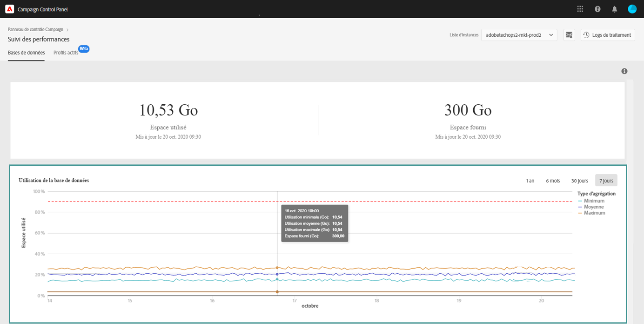Open the instance list dropdown adobetechops2-mkt-prod2
Viewport: 644px width, 324px height.
(519, 35)
